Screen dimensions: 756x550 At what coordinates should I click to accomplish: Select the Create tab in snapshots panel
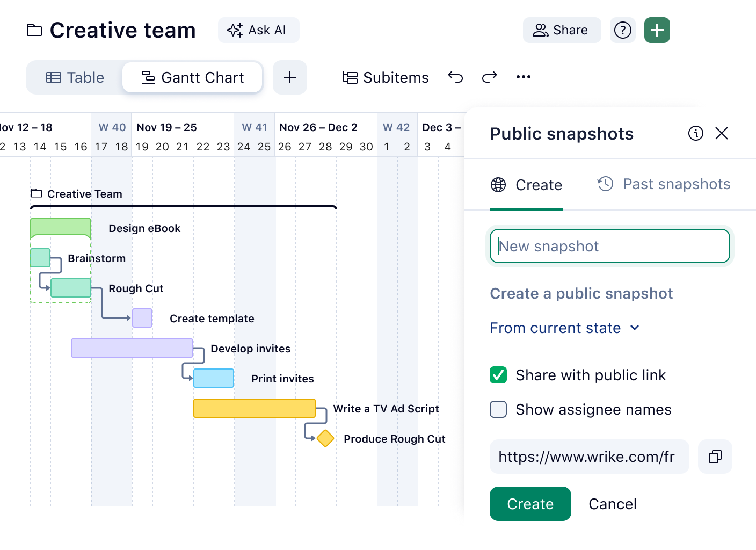pos(526,185)
